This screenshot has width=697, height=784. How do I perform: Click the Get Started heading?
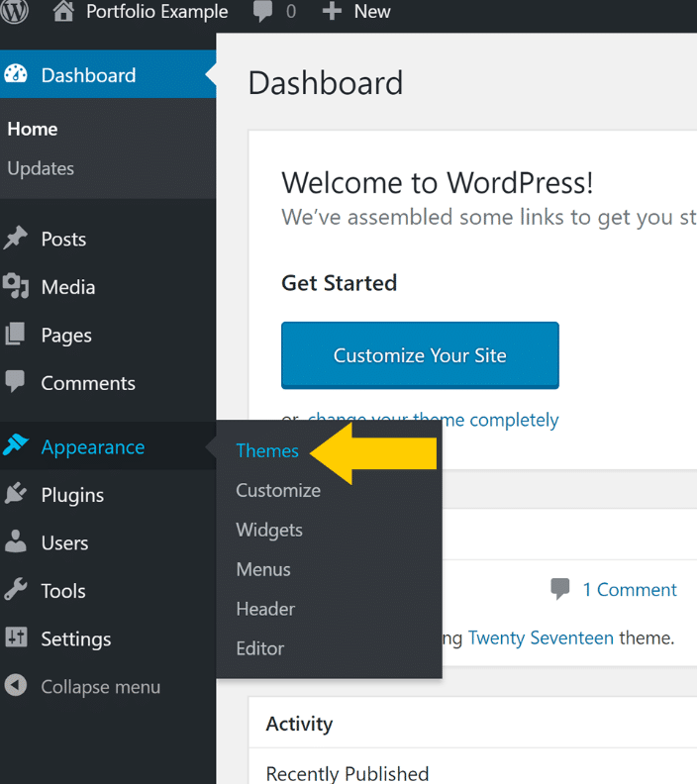click(x=339, y=283)
